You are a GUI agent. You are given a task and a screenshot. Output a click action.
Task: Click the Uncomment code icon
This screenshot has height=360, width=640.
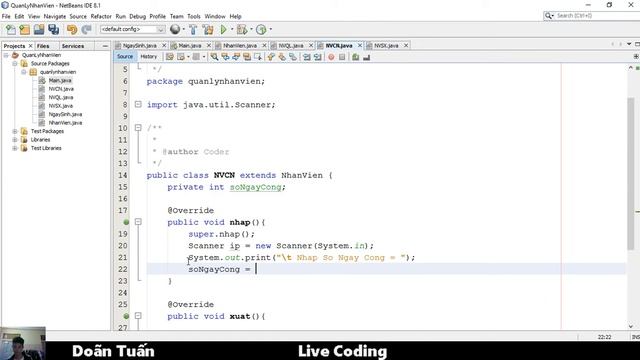[x=367, y=57]
